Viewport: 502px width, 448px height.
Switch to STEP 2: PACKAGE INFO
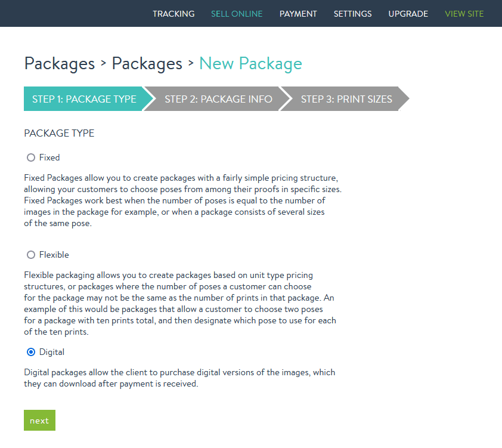click(x=218, y=99)
